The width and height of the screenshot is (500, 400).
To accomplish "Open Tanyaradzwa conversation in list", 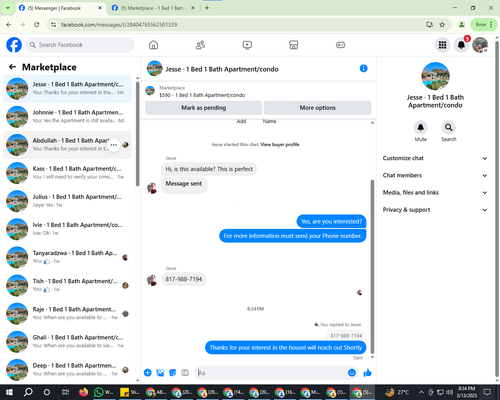I will pos(67,257).
